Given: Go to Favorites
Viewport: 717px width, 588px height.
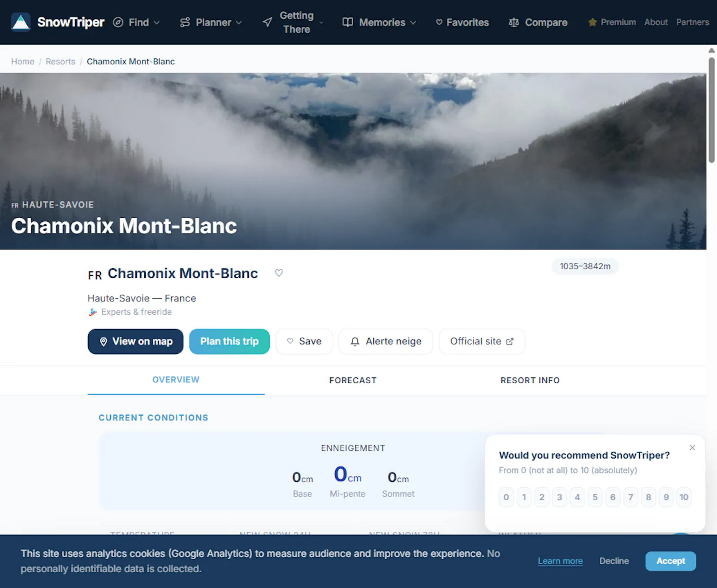Looking at the screenshot, I should coord(462,22).
